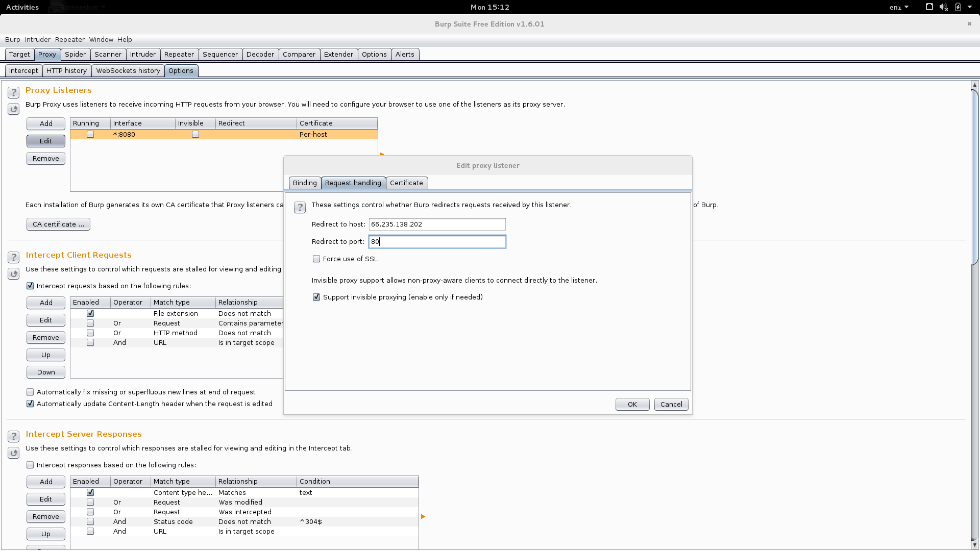Click Intercept Server Responses restore defaults icon
The image size is (980, 551).
(14, 453)
